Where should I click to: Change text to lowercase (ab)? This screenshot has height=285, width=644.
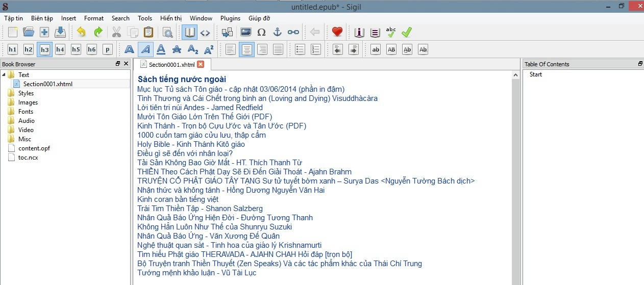coord(376,49)
